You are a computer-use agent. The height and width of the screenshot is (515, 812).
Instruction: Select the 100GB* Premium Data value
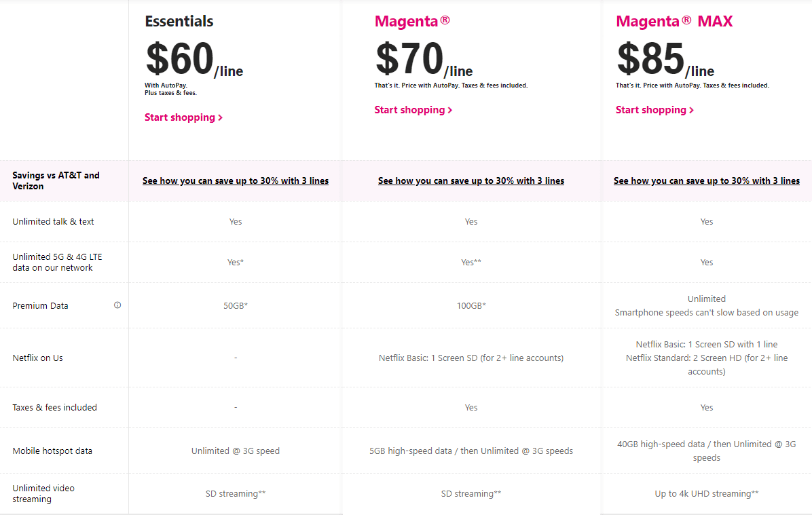point(471,305)
